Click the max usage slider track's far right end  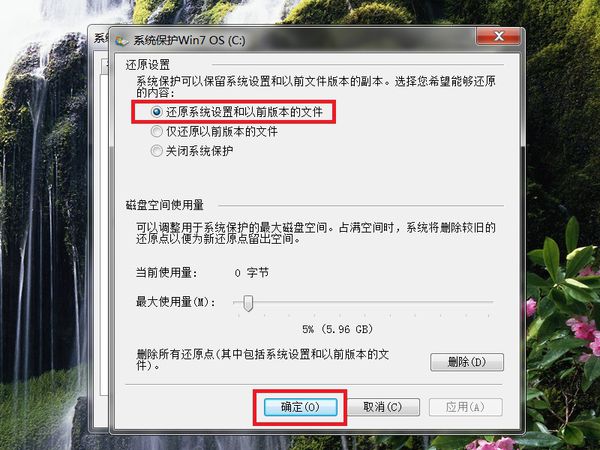(491, 302)
